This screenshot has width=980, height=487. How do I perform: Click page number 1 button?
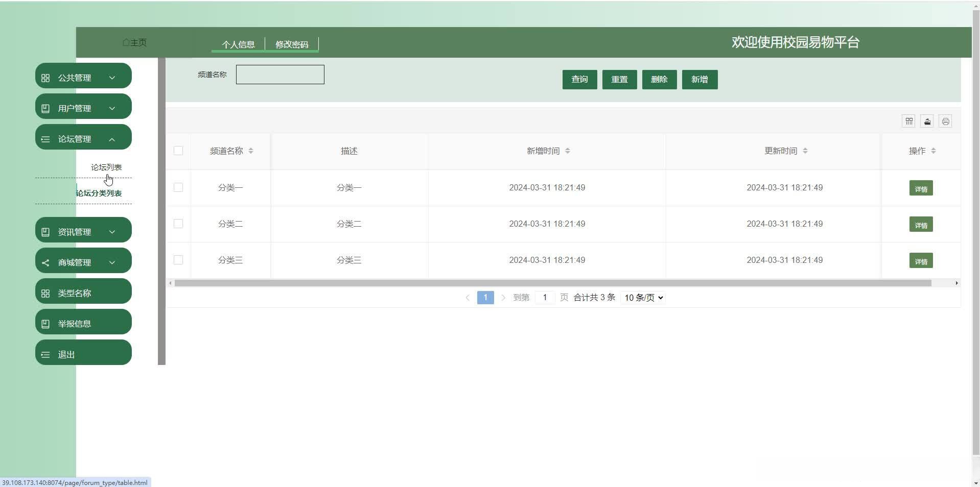click(x=485, y=298)
